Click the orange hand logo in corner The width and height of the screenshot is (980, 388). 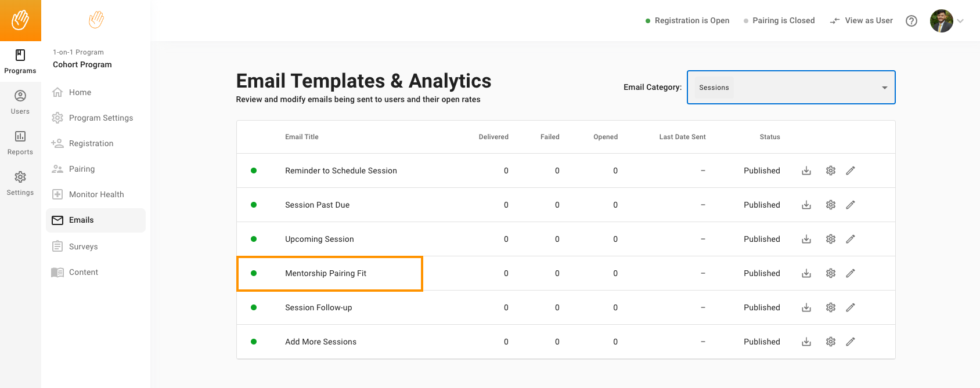tap(20, 20)
